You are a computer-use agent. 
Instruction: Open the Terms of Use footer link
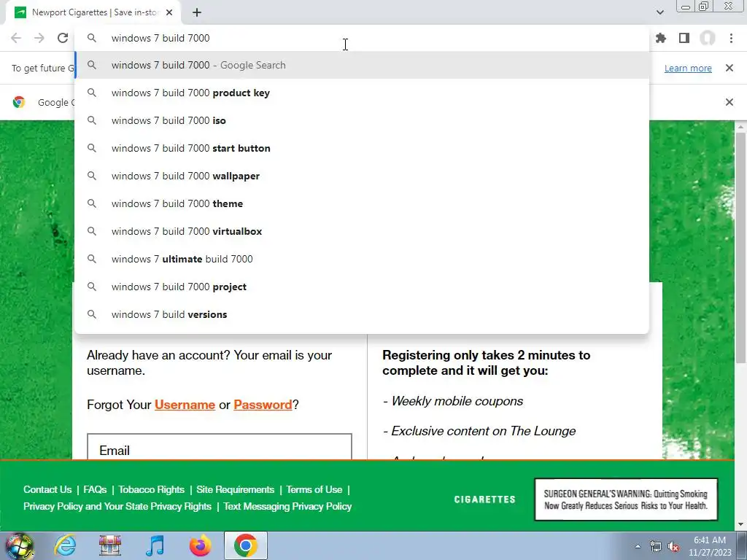pyautogui.click(x=314, y=489)
